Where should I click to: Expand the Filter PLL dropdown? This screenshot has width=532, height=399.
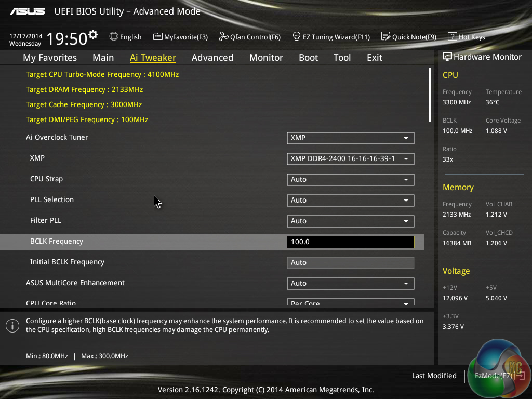(x=351, y=221)
